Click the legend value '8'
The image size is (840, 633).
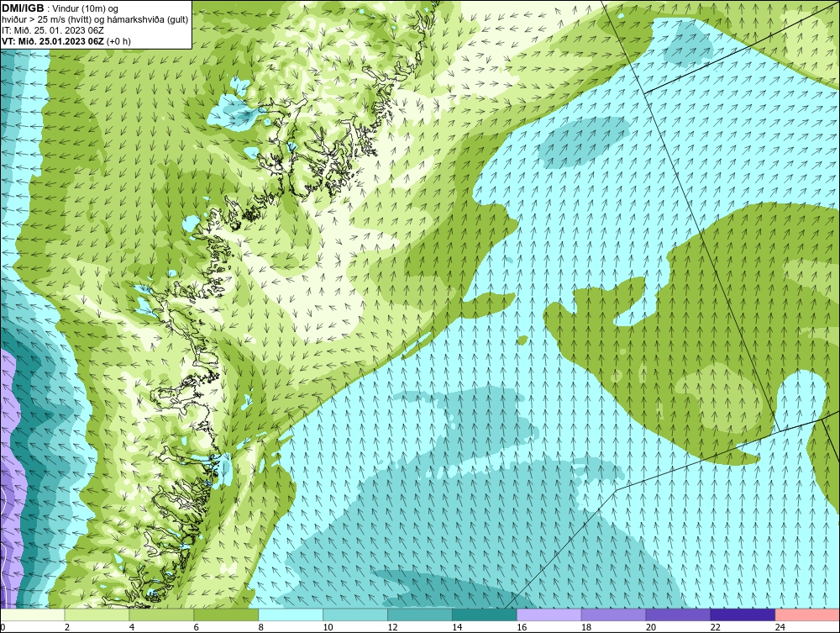coord(261,627)
